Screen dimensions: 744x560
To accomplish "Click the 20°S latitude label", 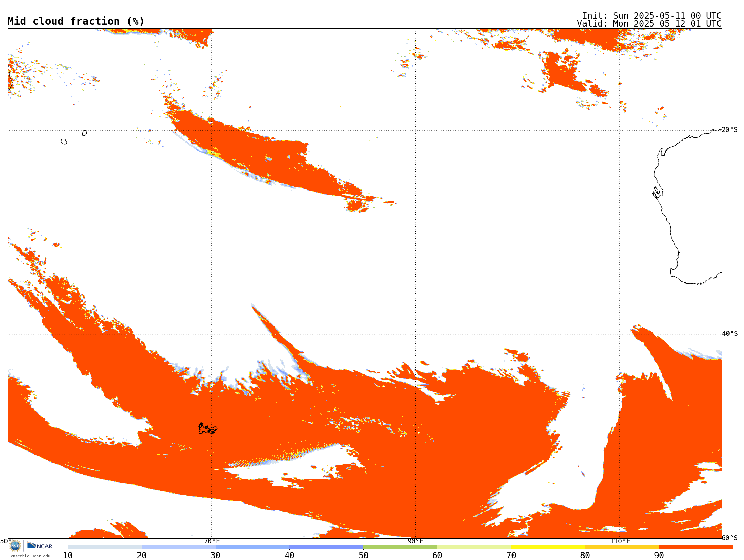I will [730, 130].
